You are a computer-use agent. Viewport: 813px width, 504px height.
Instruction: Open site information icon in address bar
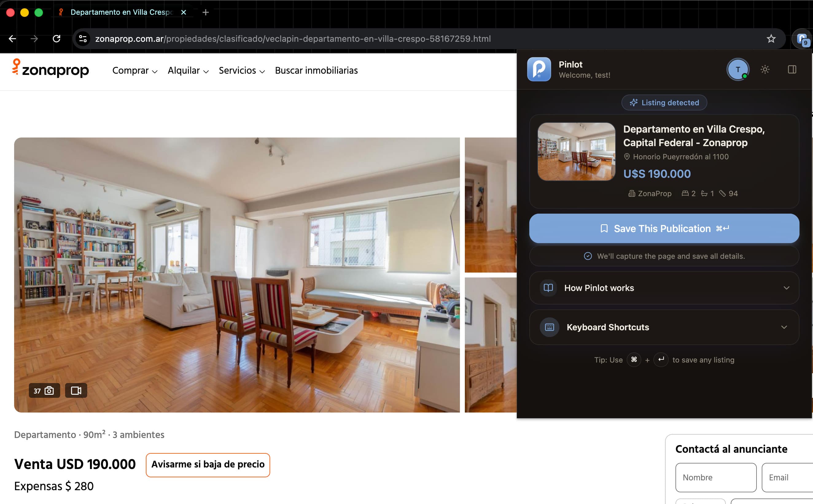(83, 39)
